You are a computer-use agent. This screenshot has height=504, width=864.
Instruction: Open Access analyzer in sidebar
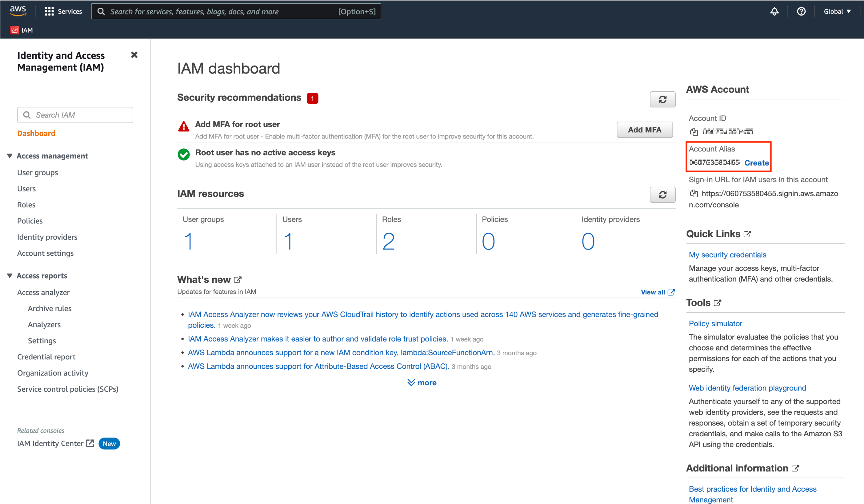(x=43, y=292)
